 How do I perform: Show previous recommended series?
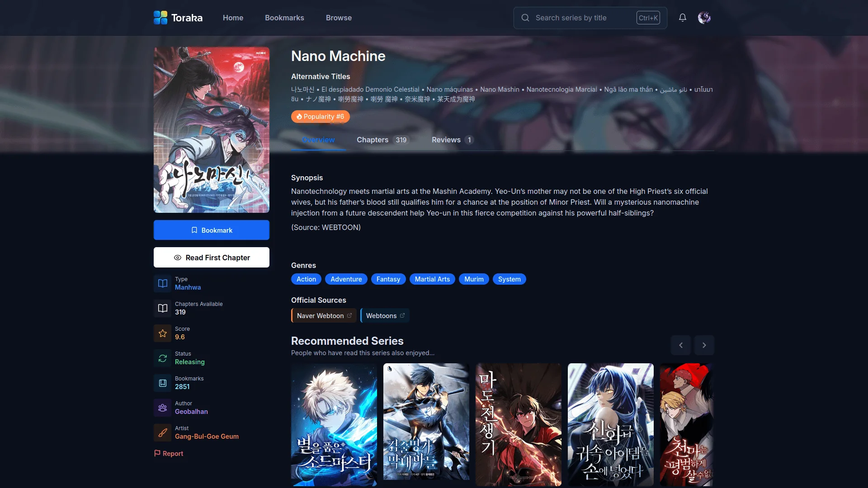click(681, 345)
